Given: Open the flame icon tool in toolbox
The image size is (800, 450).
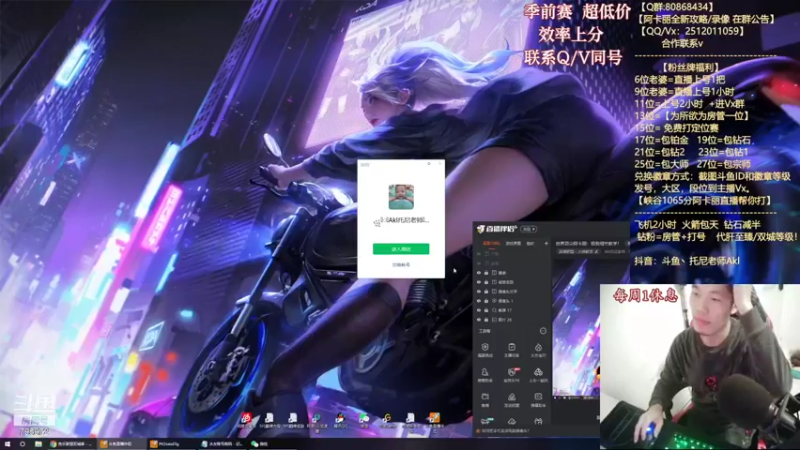Looking at the screenshot, I should tap(538, 350).
